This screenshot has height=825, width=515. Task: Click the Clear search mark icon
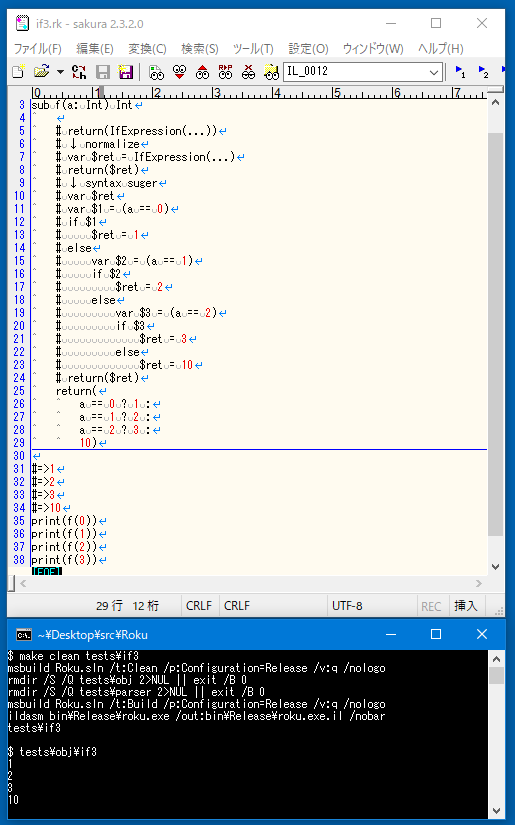click(x=248, y=72)
